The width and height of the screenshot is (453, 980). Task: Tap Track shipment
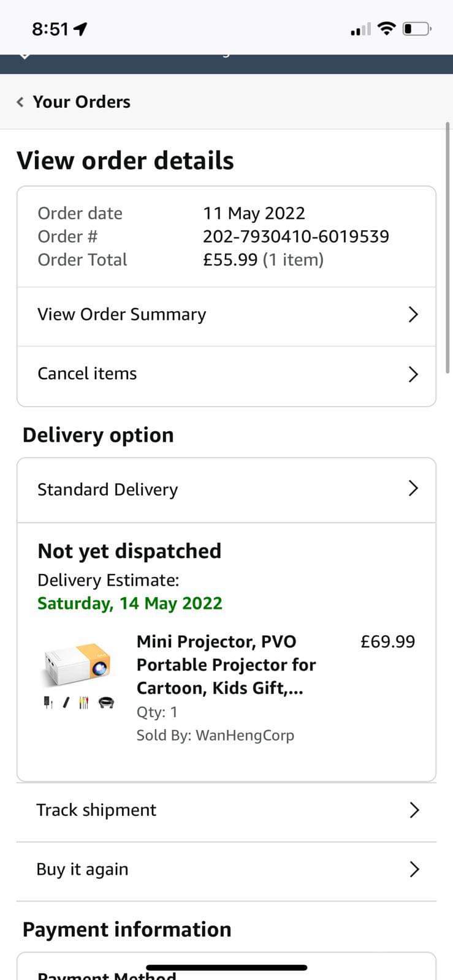click(x=96, y=810)
